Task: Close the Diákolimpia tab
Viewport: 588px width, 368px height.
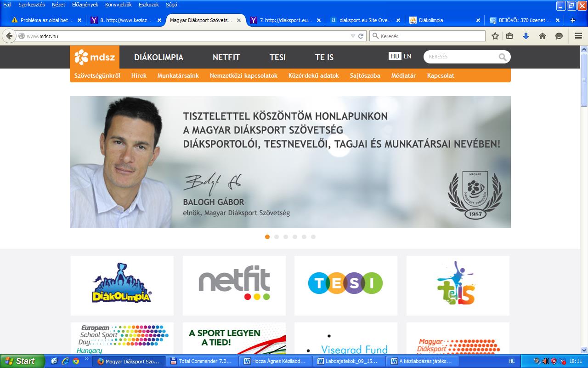Action: tap(478, 20)
